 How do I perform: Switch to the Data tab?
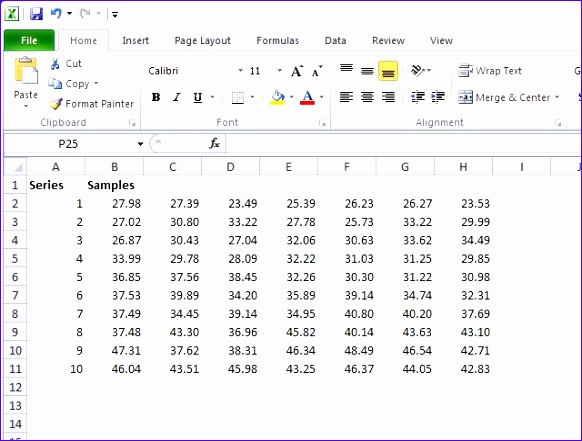tap(335, 40)
